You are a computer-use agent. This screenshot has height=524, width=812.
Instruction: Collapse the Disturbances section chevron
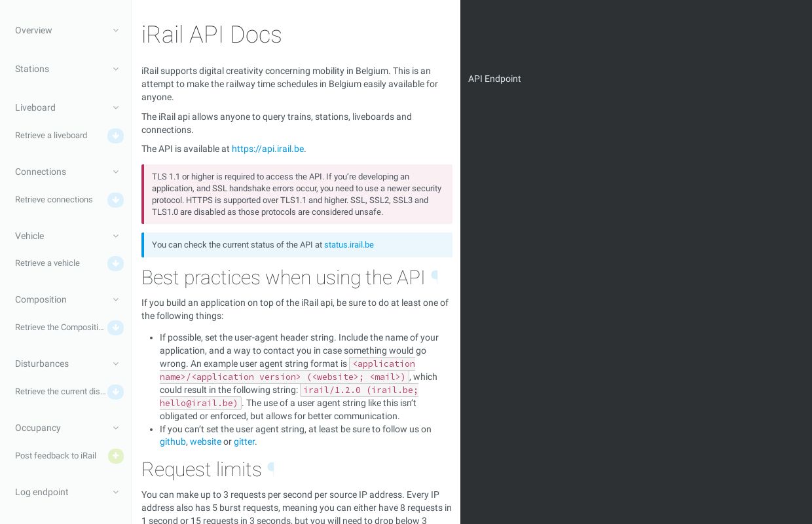pos(116,364)
